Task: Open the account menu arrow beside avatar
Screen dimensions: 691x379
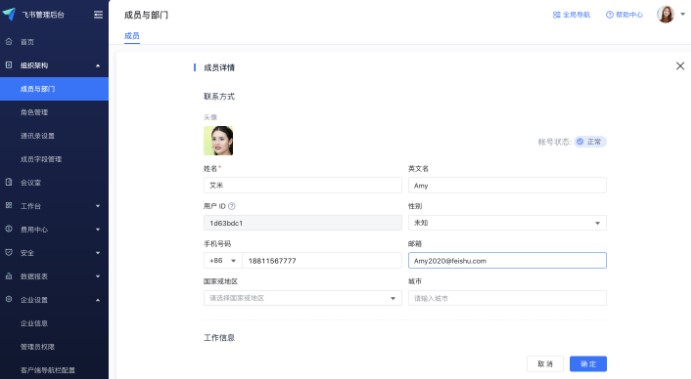Action: click(x=683, y=14)
